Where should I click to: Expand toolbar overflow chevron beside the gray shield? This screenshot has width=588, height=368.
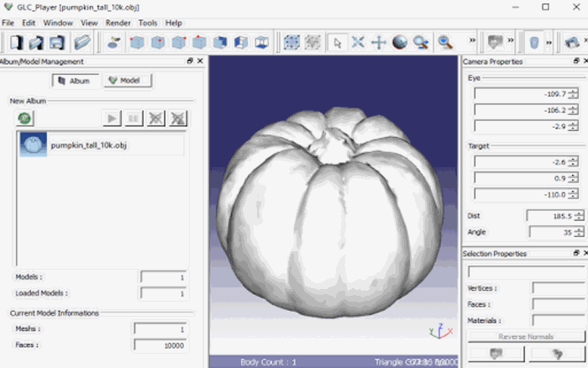click(511, 40)
